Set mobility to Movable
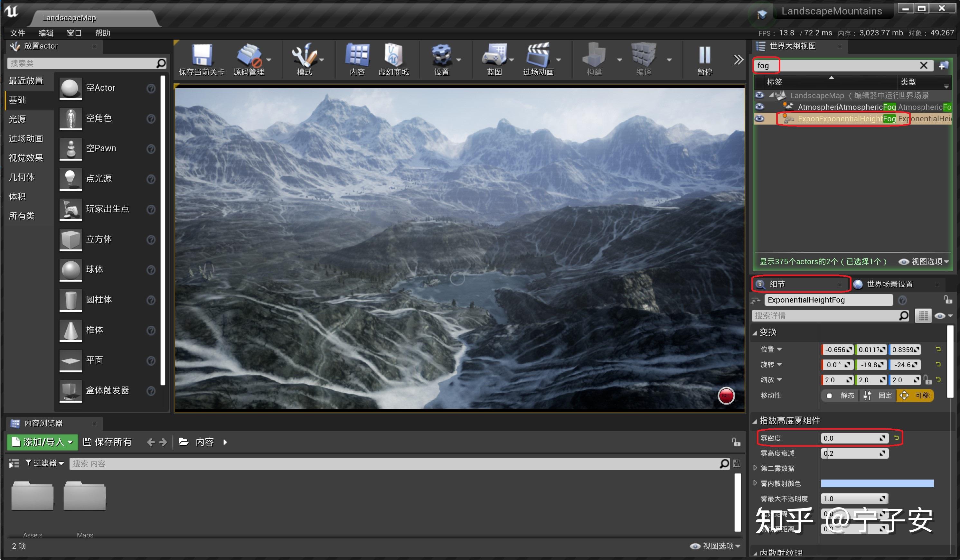This screenshot has width=960, height=560. (x=915, y=396)
